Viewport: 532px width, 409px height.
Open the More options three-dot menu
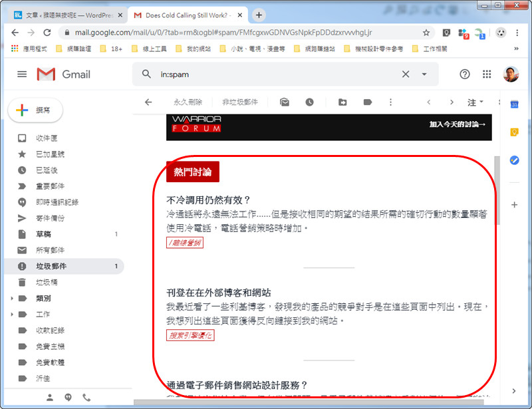pyautogui.click(x=390, y=102)
